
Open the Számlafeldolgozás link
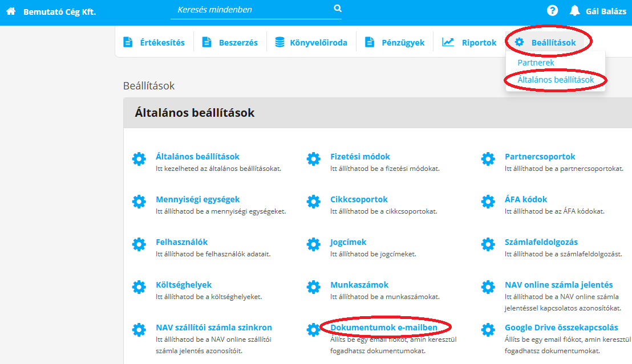(541, 242)
